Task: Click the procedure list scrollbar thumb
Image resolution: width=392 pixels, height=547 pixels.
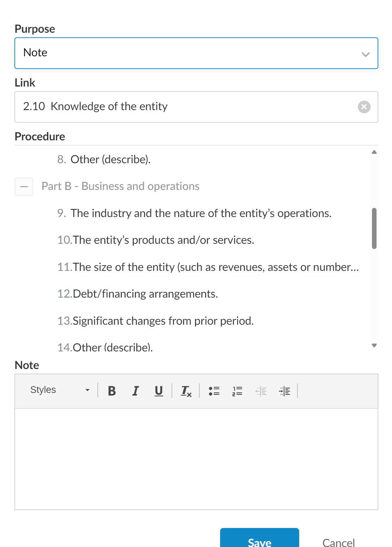Action: pos(374,228)
